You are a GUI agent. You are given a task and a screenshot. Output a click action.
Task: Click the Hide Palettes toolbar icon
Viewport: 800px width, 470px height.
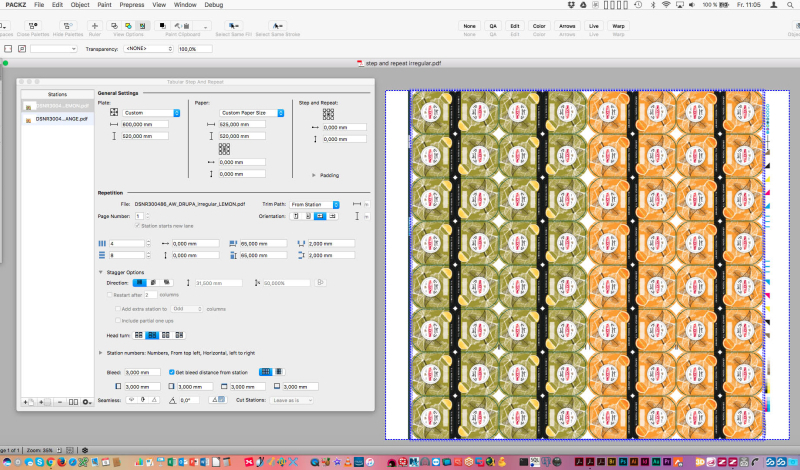(67, 26)
